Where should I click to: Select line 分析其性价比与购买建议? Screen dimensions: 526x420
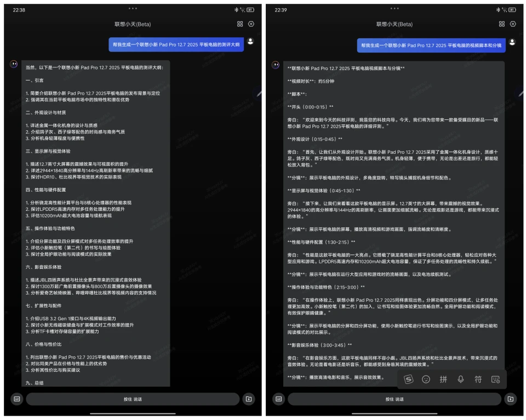[x=53, y=370]
